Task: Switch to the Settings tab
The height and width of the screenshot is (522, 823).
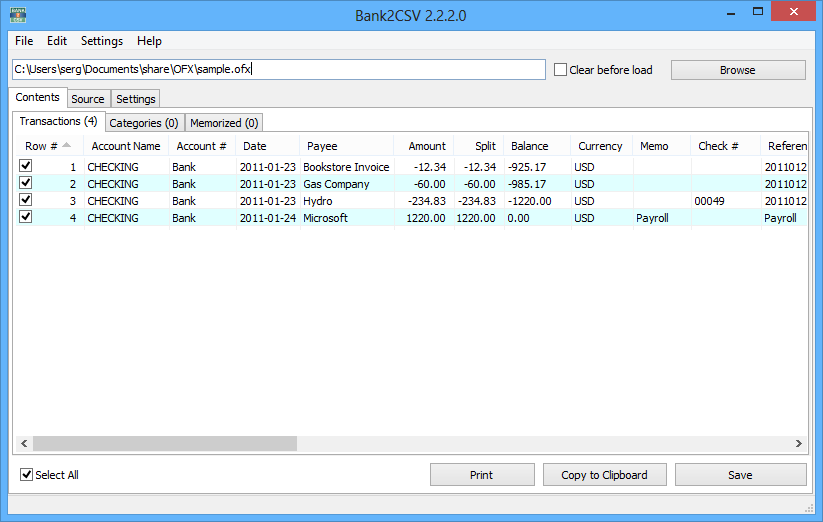Action: tap(135, 99)
